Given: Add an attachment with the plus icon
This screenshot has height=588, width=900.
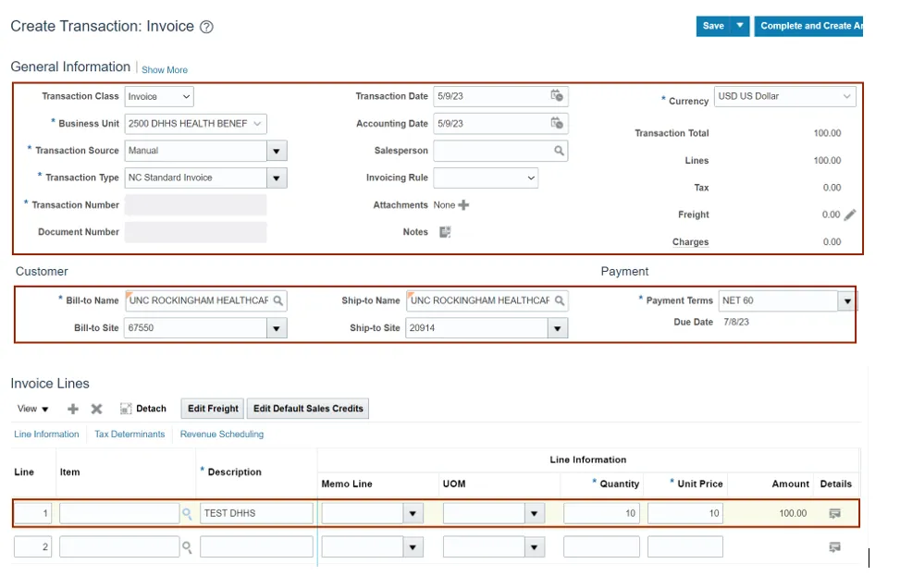Looking at the screenshot, I should 463,205.
